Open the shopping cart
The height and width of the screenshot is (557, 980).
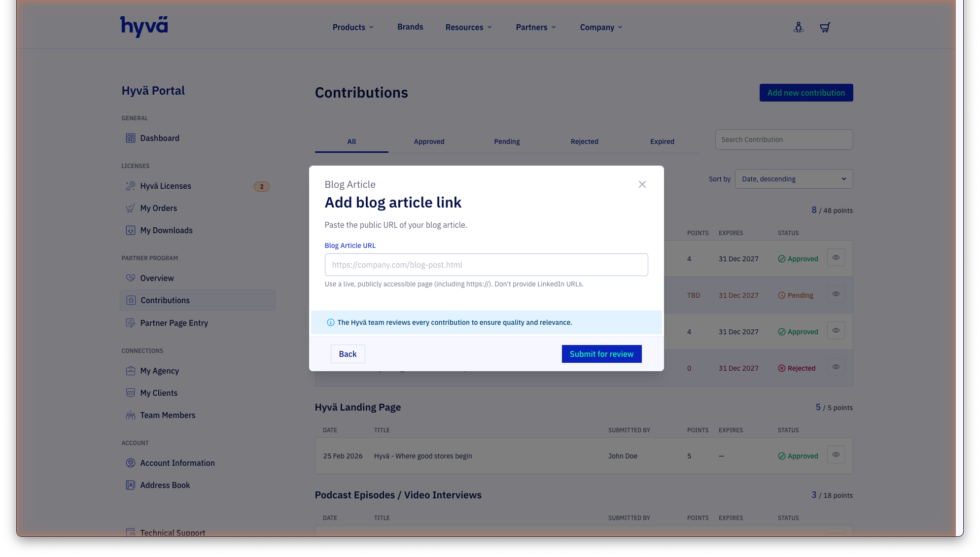(x=825, y=27)
